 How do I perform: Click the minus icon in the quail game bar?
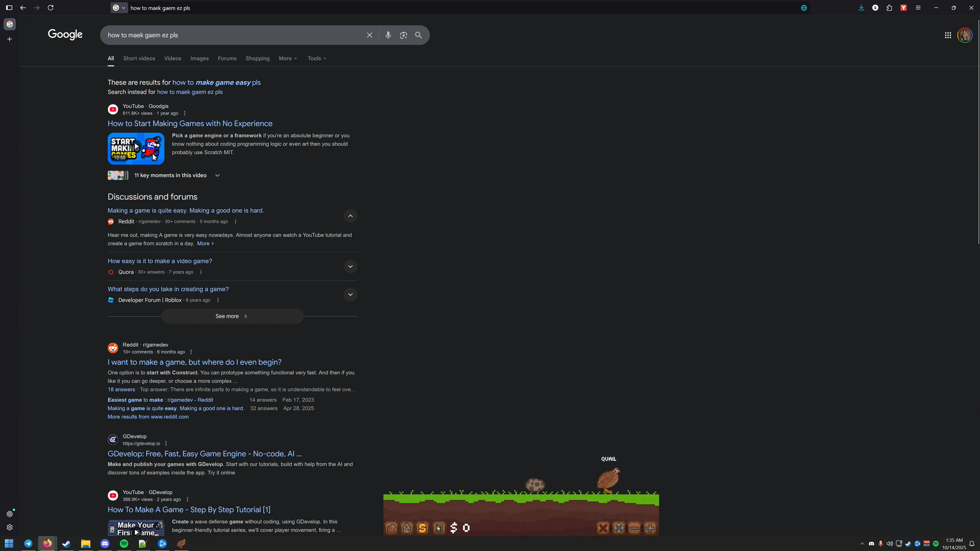634,528
